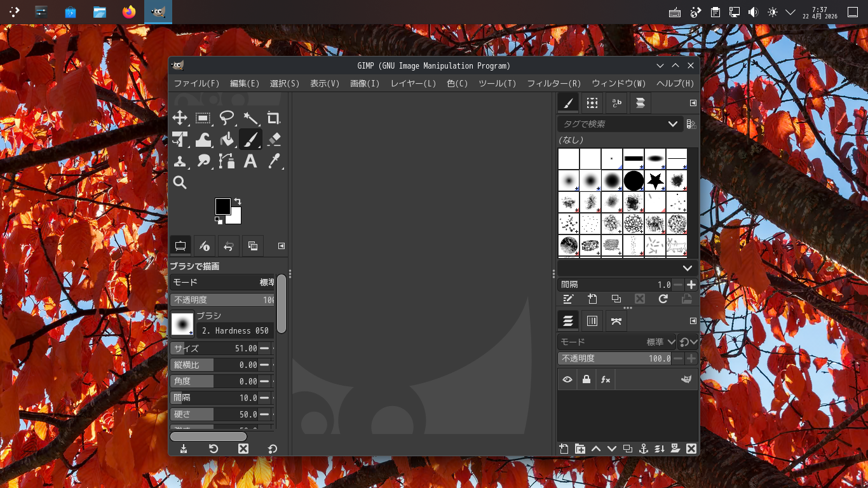Select the Zoom magnifier tool

click(x=180, y=182)
